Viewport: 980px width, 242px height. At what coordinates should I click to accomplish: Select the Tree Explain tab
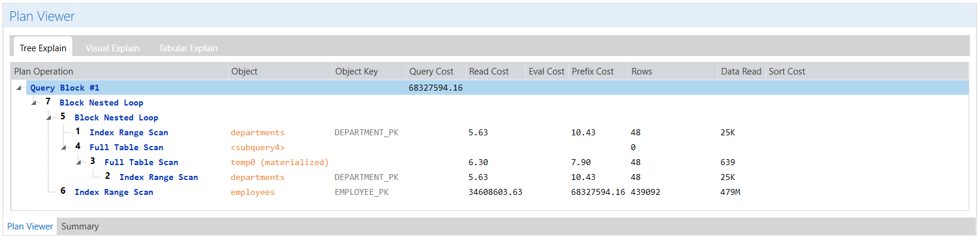(x=43, y=48)
